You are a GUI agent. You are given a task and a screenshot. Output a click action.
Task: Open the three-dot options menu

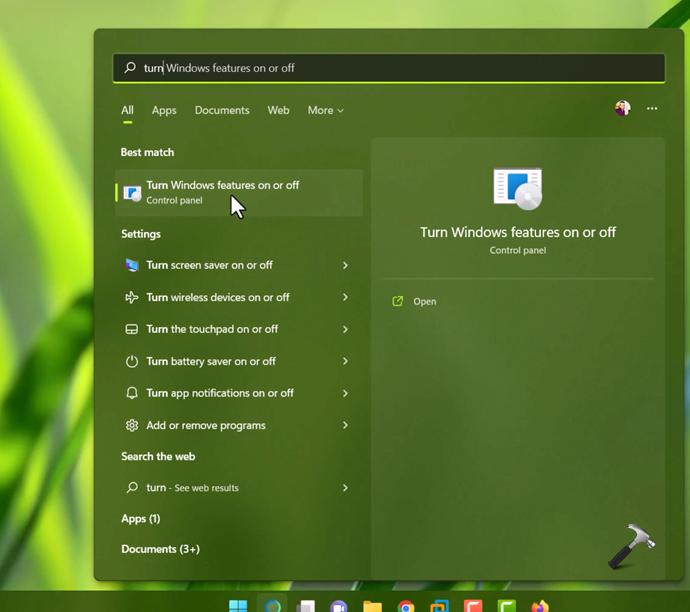coord(652,108)
